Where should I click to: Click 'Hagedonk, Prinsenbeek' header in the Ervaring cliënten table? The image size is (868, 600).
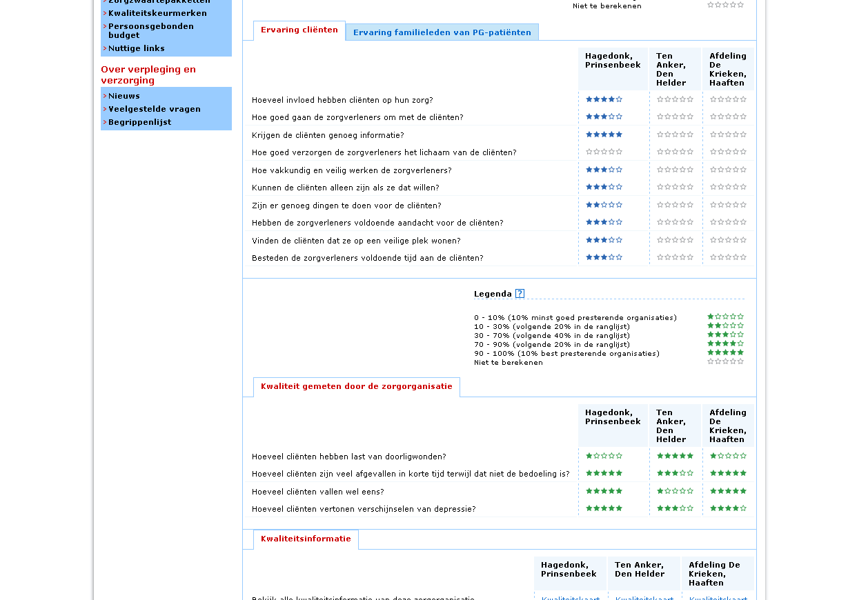click(613, 61)
